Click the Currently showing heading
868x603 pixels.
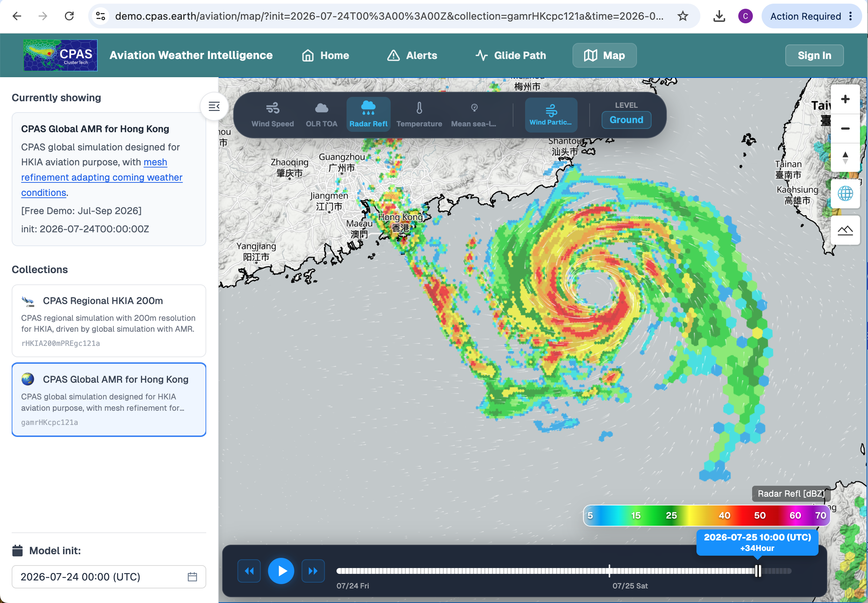point(56,98)
